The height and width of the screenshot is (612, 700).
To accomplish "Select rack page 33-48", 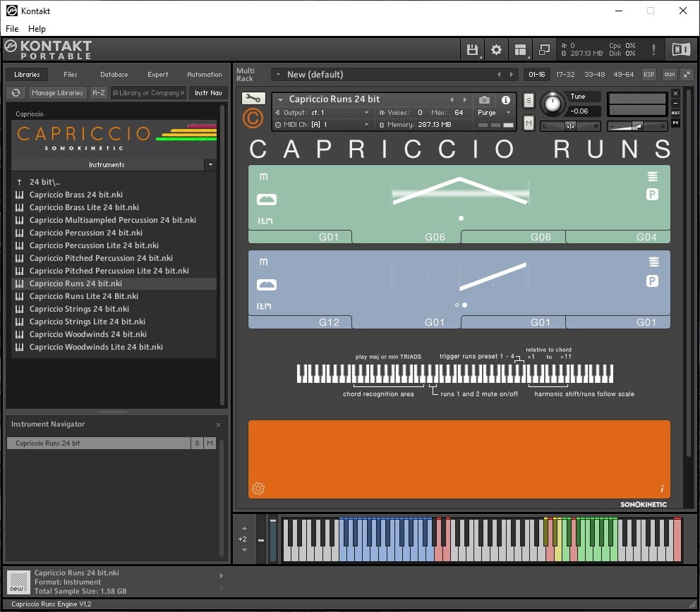I will click(595, 75).
